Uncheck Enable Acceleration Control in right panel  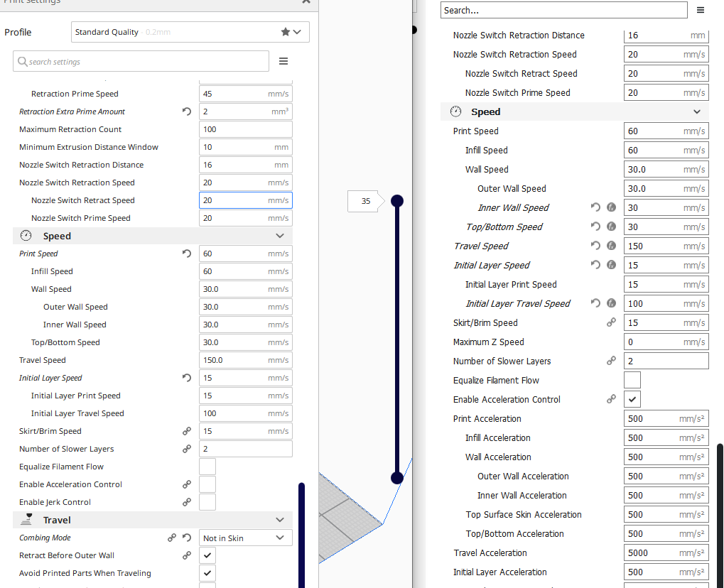632,399
